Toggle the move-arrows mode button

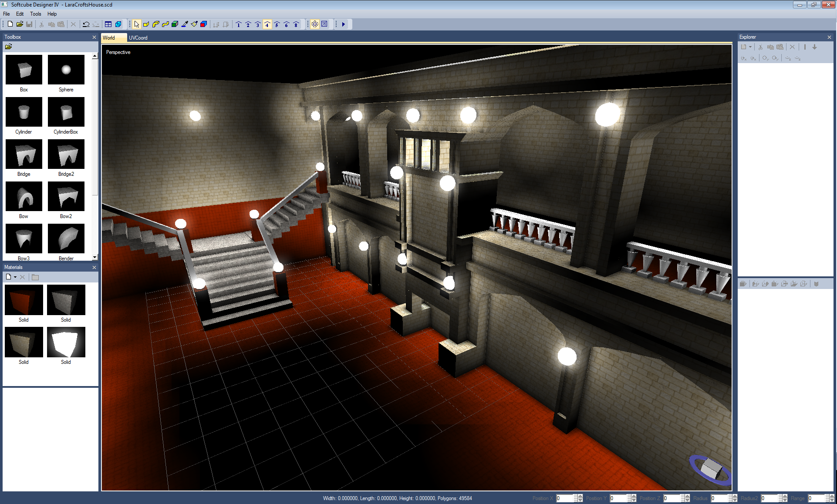[x=314, y=24]
